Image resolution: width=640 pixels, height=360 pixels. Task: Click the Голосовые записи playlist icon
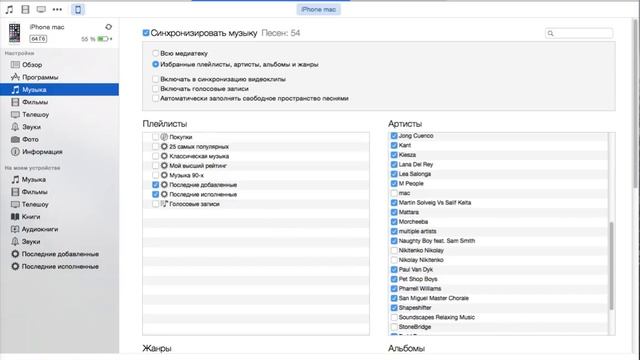[164, 204]
